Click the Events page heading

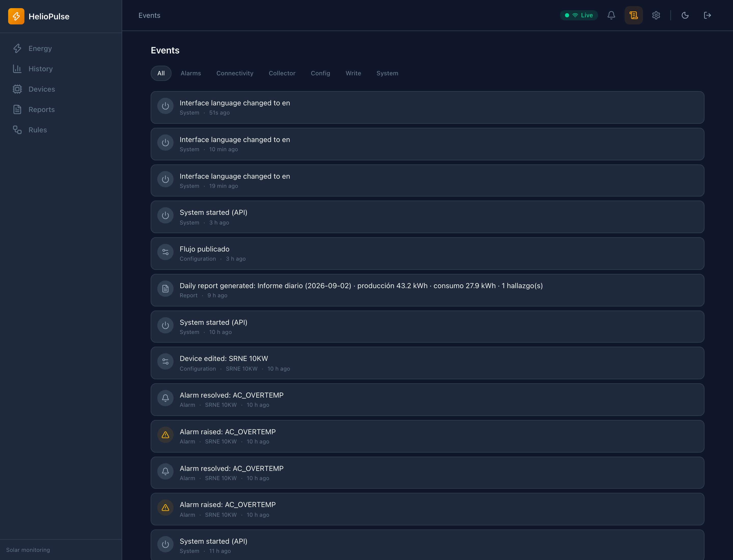pos(165,50)
